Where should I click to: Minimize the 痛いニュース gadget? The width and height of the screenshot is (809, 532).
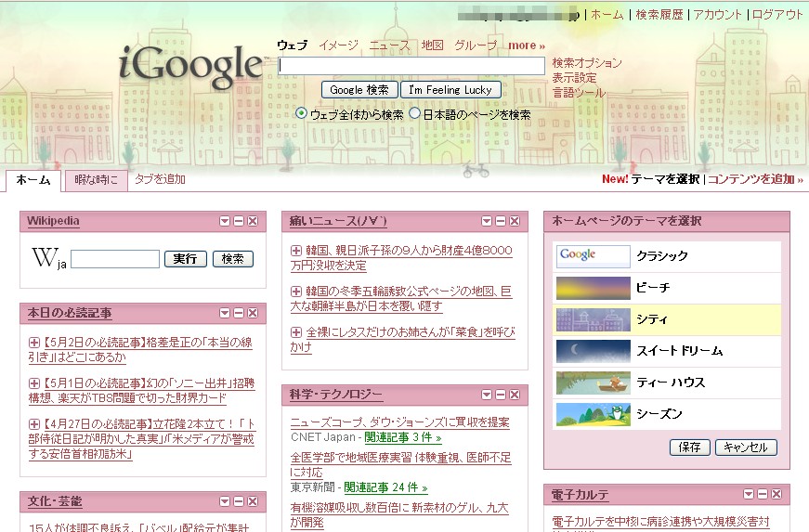pos(501,221)
